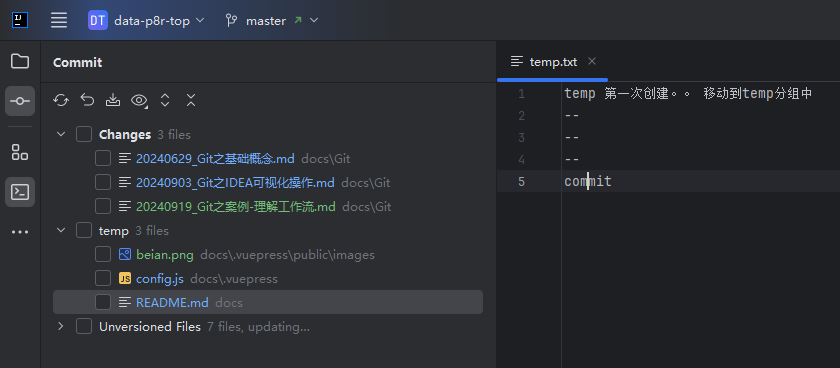
Task: Click the 20240919 markdown file icon
Action: pyautogui.click(x=125, y=206)
